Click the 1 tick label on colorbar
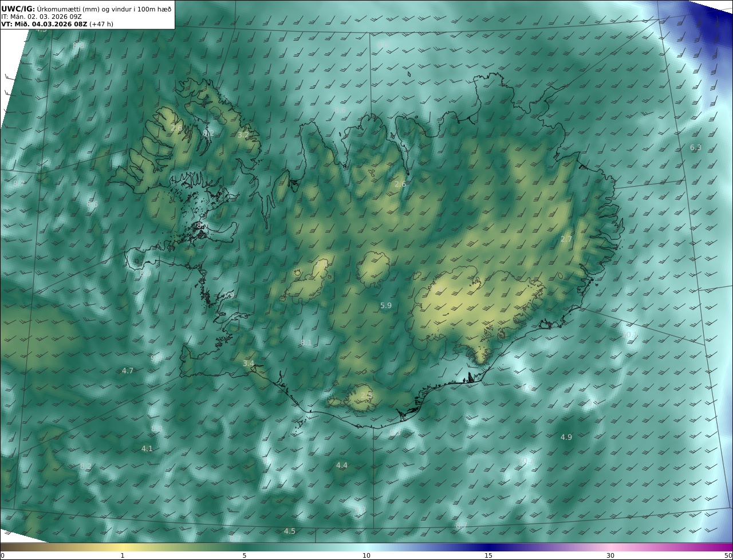The image size is (733, 560). (x=122, y=555)
